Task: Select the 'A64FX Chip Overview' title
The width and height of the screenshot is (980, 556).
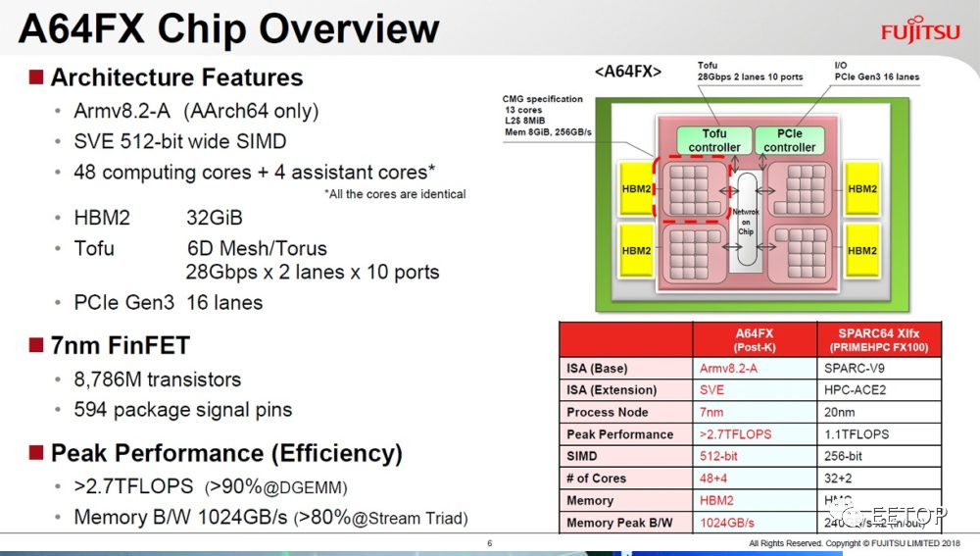Action: [228, 28]
